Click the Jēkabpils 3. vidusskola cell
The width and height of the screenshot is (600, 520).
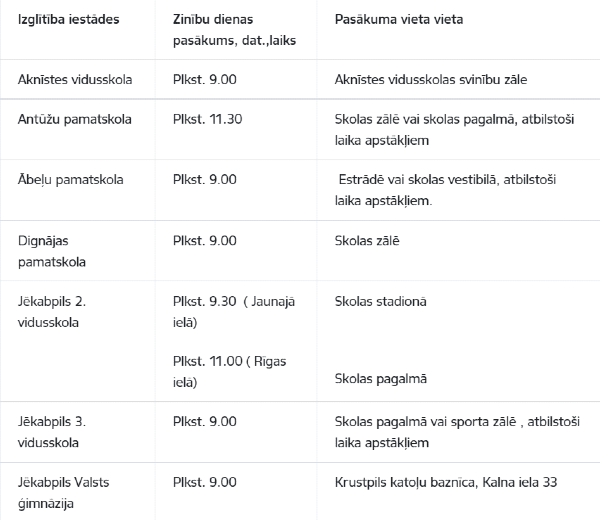(52, 432)
